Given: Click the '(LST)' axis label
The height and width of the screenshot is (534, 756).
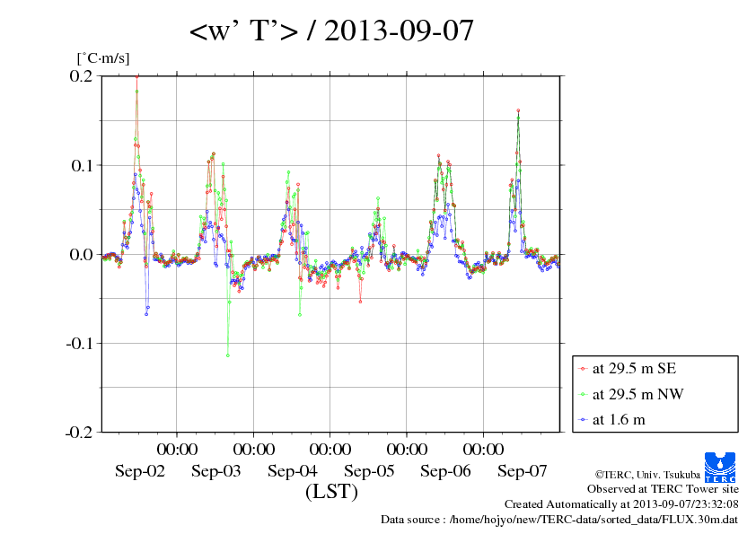Looking at the screenshot, I should [331, 492].
